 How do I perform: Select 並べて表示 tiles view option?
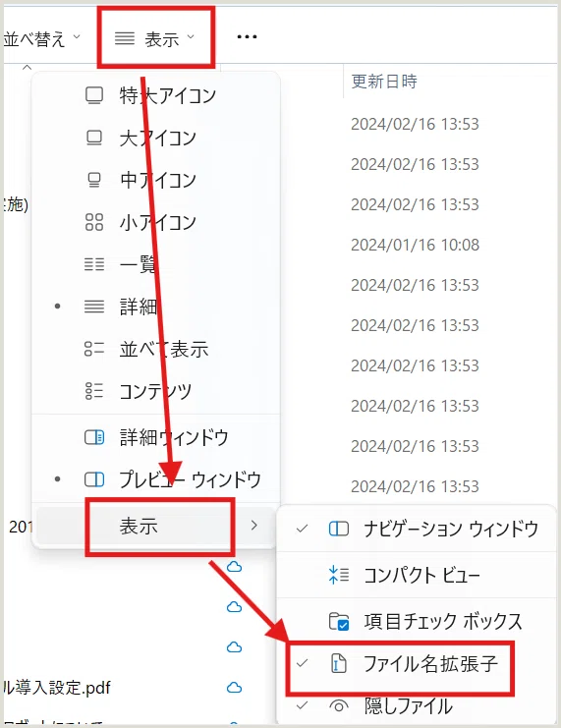(156, 349)
